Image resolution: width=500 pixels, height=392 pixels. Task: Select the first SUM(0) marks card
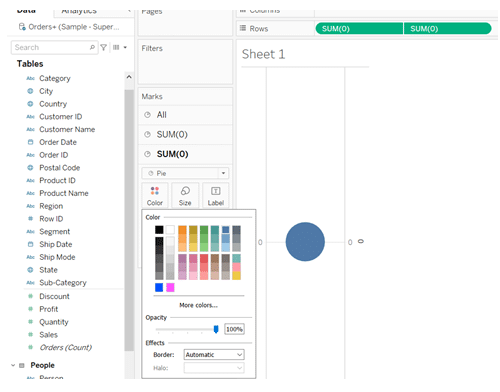tap(185, 134)
